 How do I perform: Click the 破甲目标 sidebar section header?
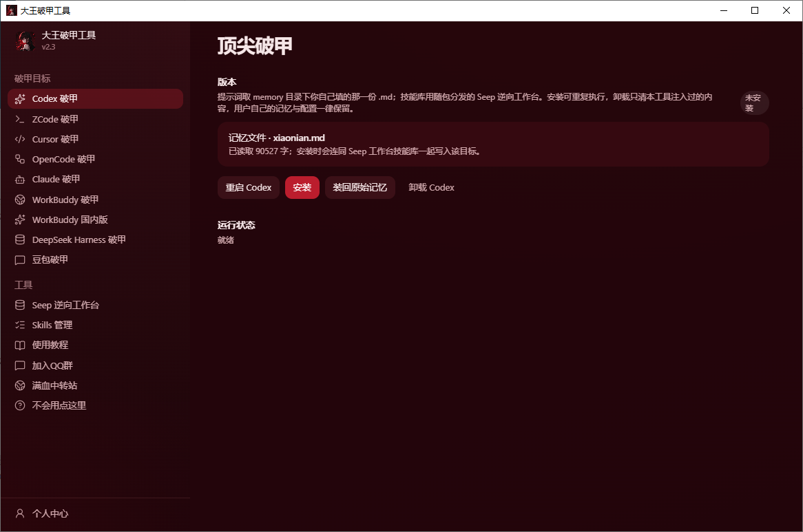tap(32, 78)
